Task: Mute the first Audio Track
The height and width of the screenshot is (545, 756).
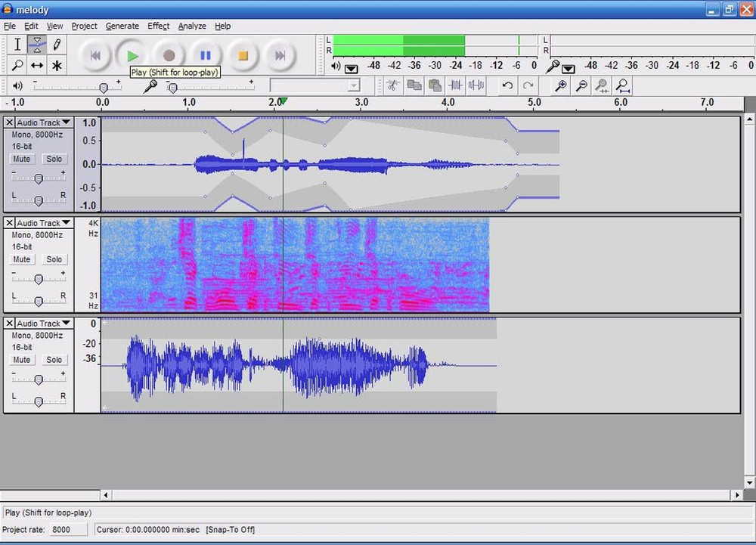Action: (x=21, y=159)
